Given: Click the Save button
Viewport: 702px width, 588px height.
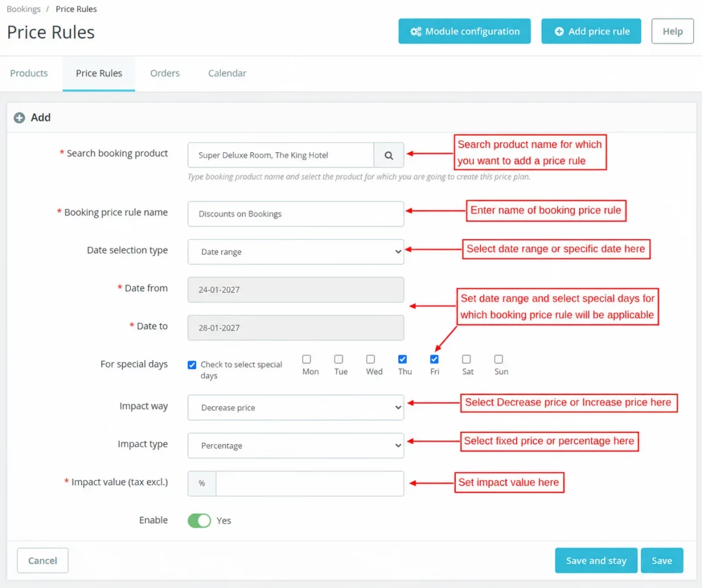Looking at the screenshot, I should click(x=662, y=561).
